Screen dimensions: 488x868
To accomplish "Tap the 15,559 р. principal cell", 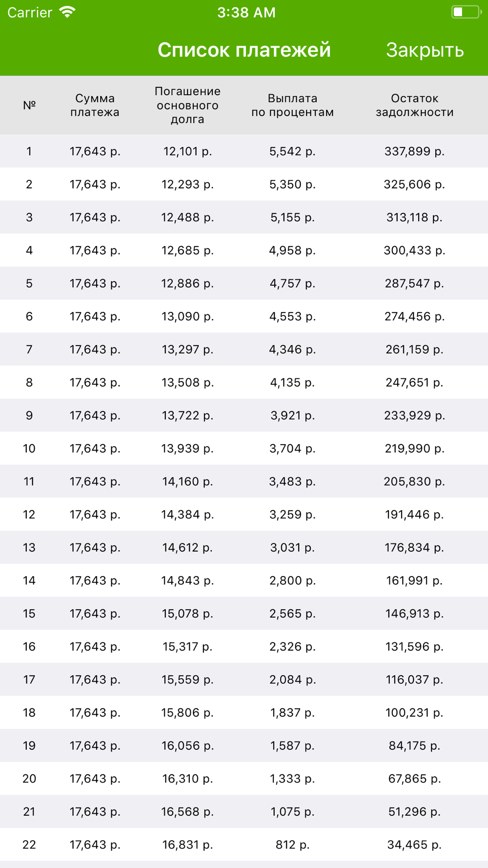I will [187, 680].
